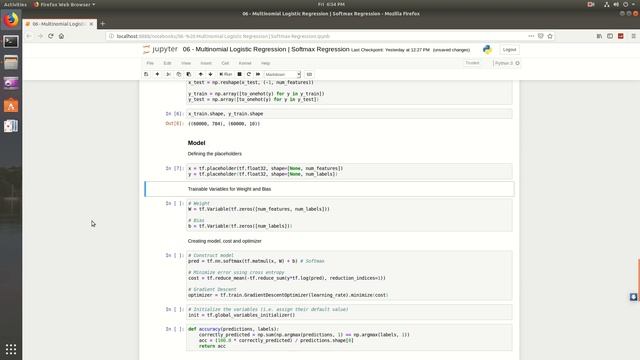
Task: Move the selected cell up
Action: [200, 74]
